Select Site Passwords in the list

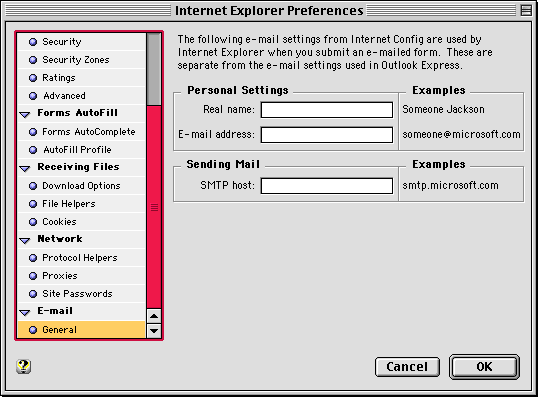[x=82, y=294]
